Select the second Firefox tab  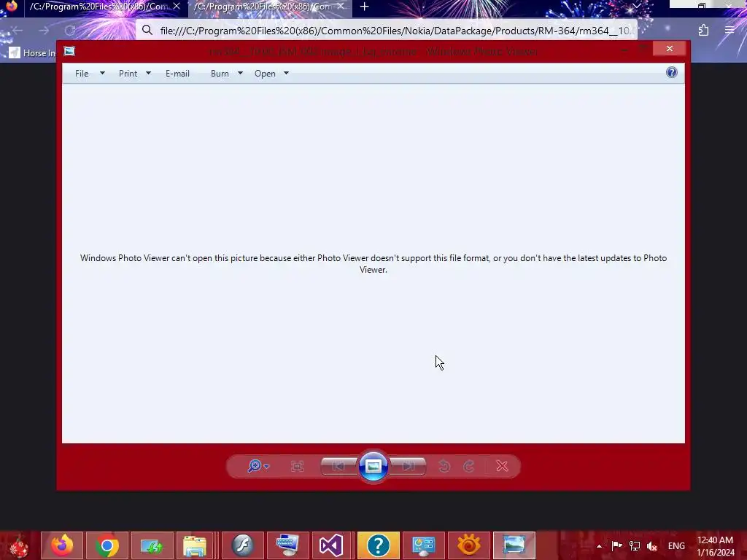click(262, 7)
